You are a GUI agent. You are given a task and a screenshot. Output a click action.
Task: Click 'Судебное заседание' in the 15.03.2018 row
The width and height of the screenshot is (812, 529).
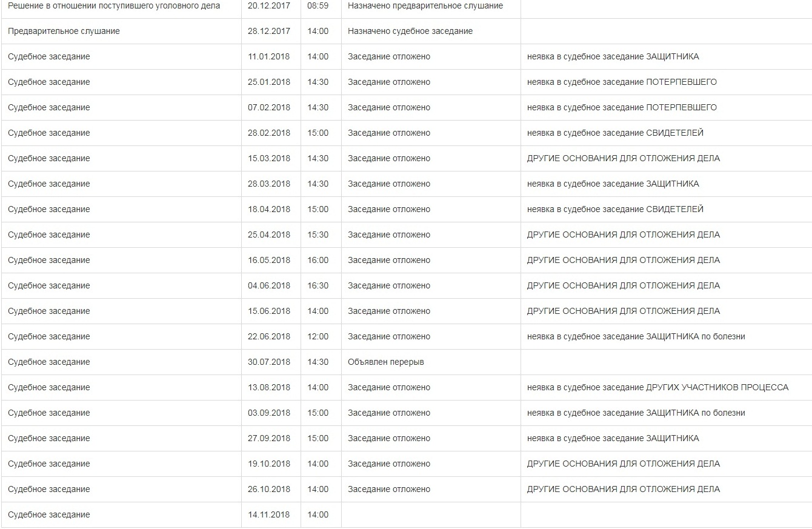[x=49, y=158]
